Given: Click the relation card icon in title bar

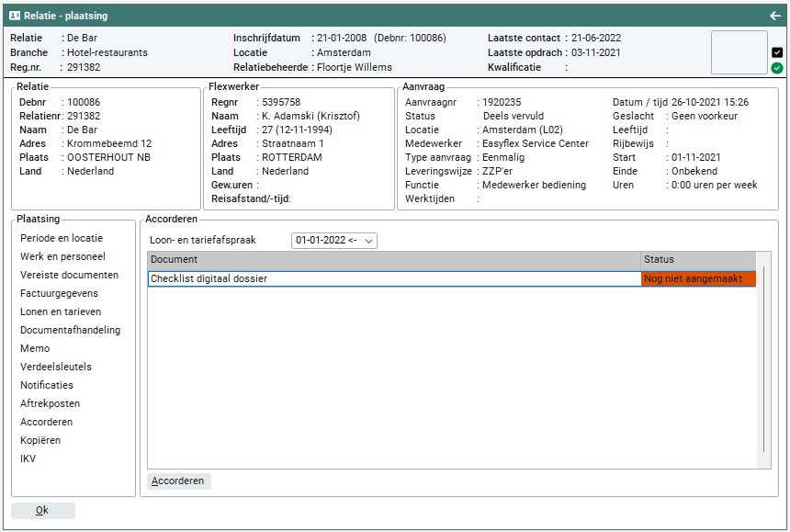Looking at the screenshot, I should coord(15,16).
